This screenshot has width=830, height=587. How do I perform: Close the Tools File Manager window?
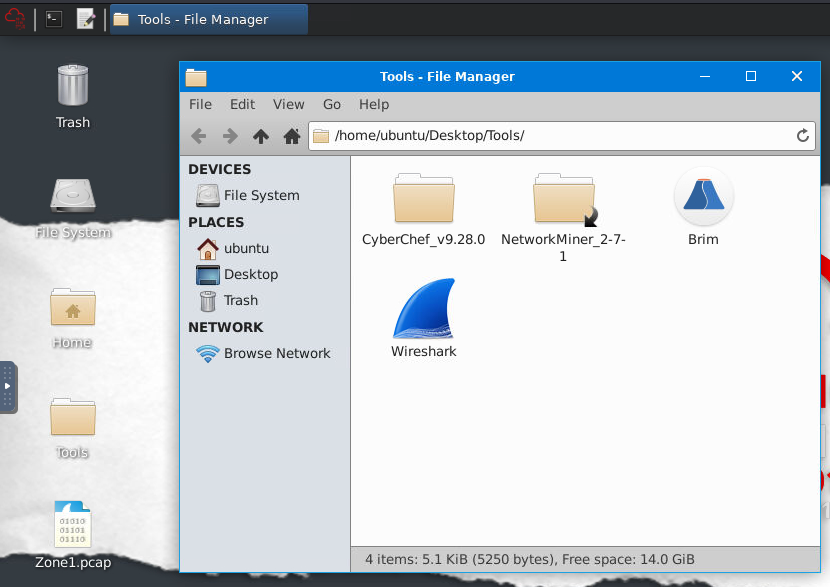[x=797, y=77]
